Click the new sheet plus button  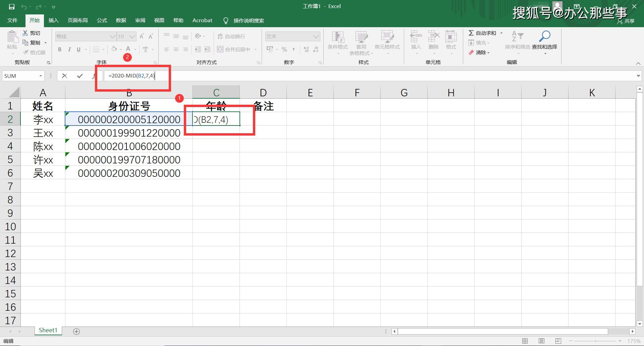pos(76,331)
